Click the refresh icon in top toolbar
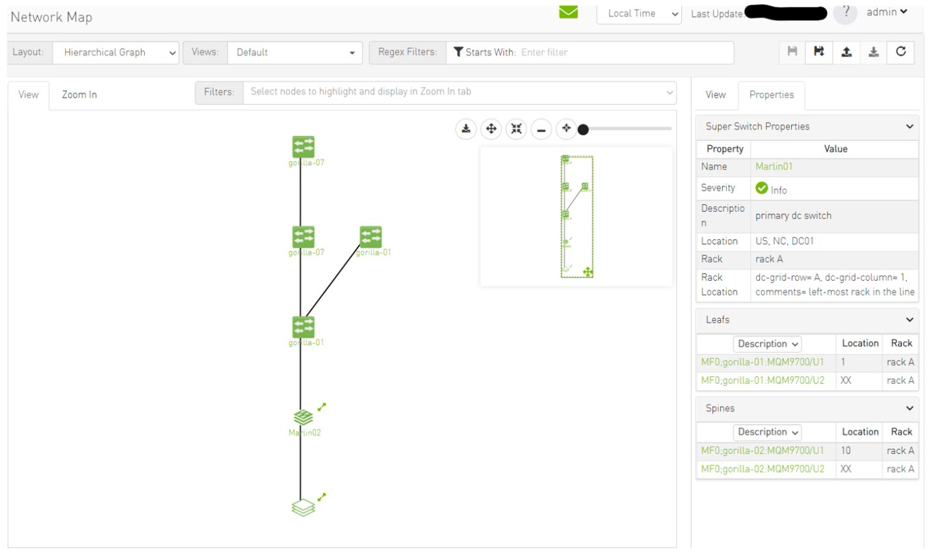Screen dimensions: 936x560 pos(900,52)
